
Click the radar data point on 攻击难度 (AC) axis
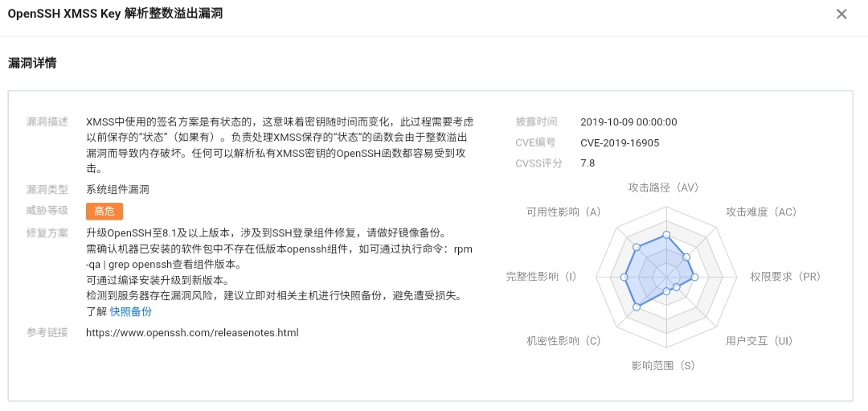tap(685, 257)
